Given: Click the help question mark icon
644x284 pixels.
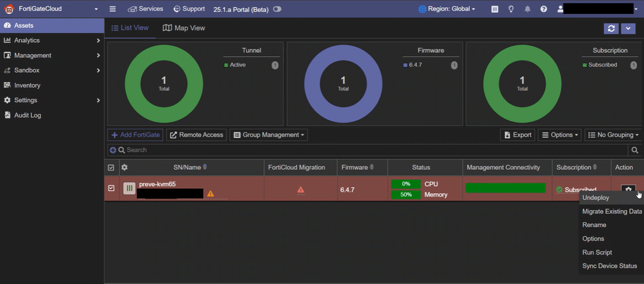Looking at the screenshot, I should pos(544,9).
